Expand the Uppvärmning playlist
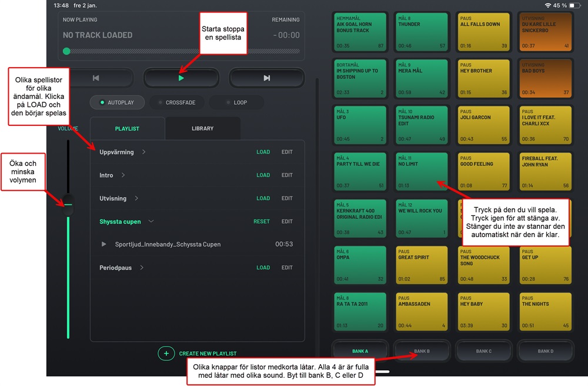The image size is (588, 386). point(144,152)
